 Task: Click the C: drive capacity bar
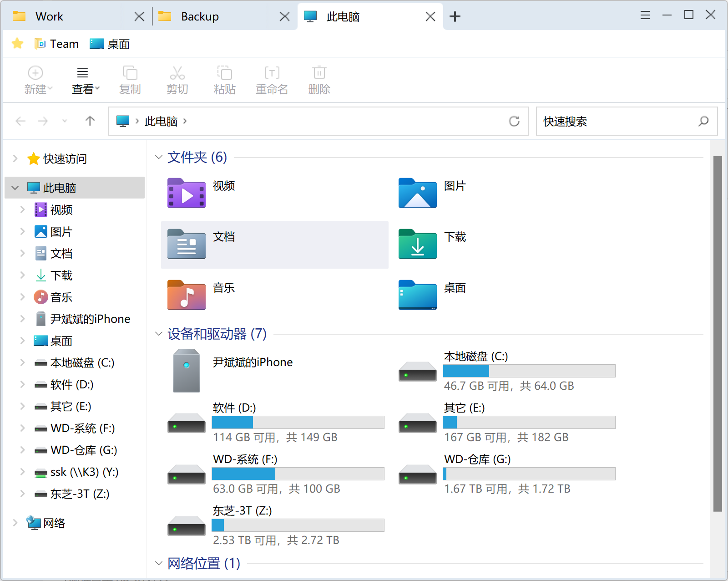point(528,371)
